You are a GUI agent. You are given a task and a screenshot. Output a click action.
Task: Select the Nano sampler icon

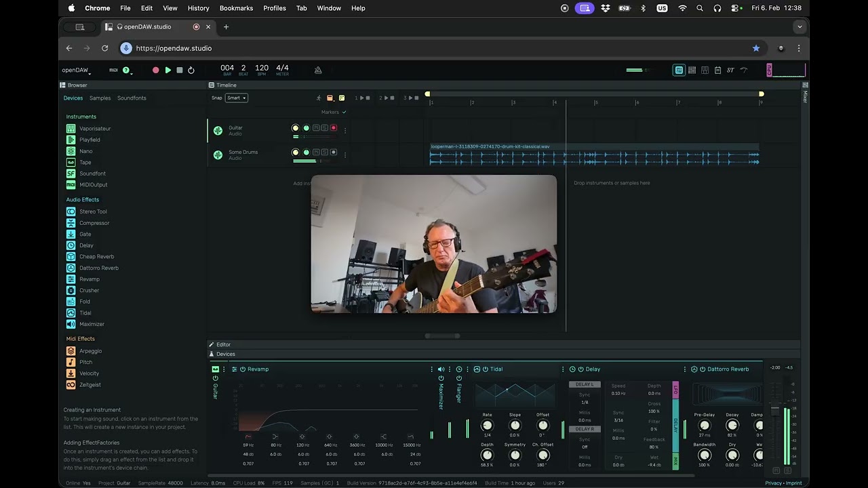(71, 151)
